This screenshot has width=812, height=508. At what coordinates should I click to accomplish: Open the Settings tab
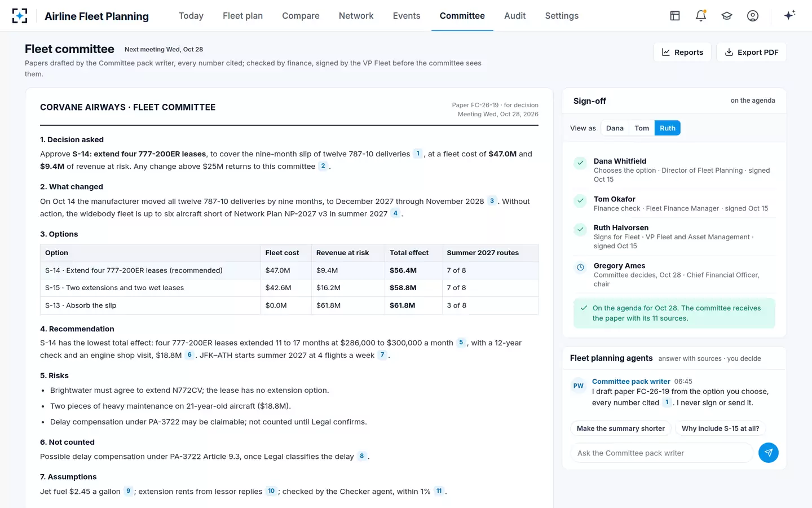click(x=562, y=16)
